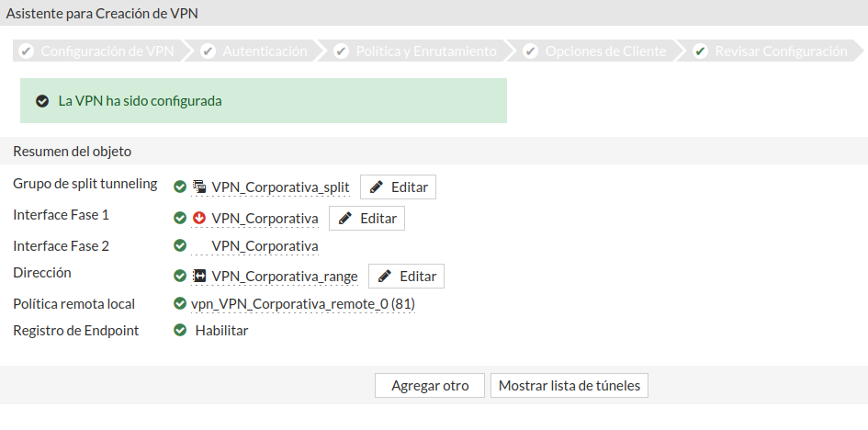Click the red down-arrow Fase 1 status icon
Viewport: 868px width, 430px height.
coord(199,219)
